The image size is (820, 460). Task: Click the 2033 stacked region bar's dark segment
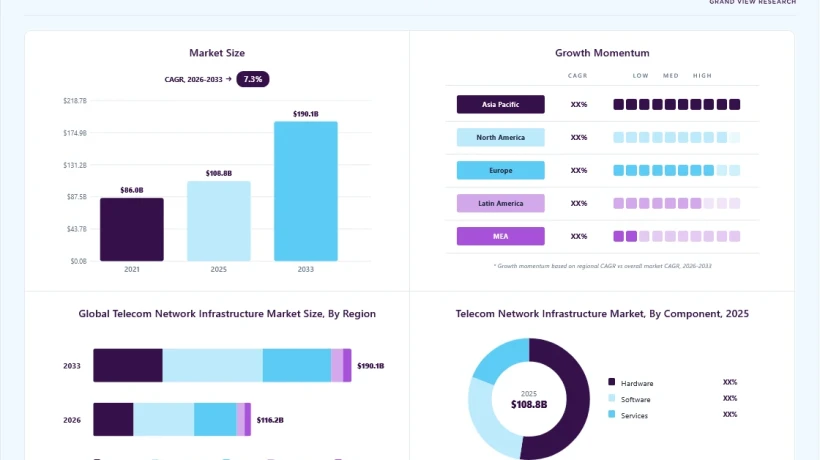click(128, 365)
